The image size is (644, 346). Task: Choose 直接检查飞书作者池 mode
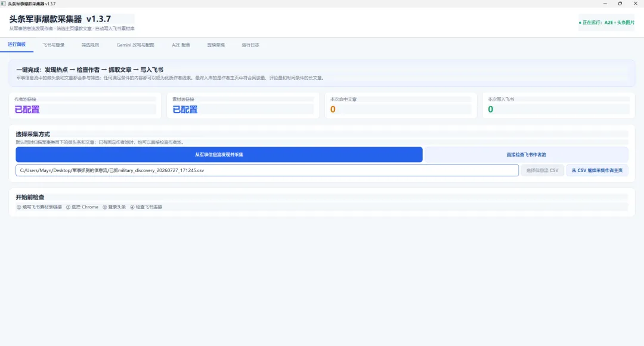coord(526,155)
